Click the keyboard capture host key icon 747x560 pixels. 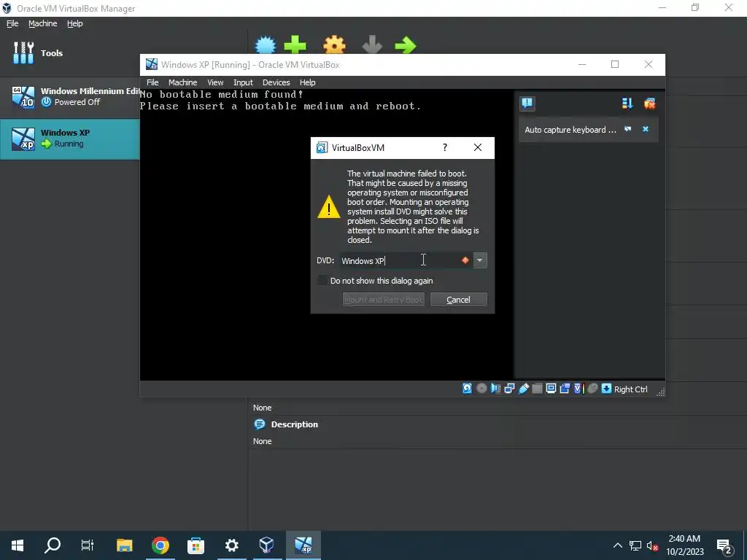pos(606,389)
